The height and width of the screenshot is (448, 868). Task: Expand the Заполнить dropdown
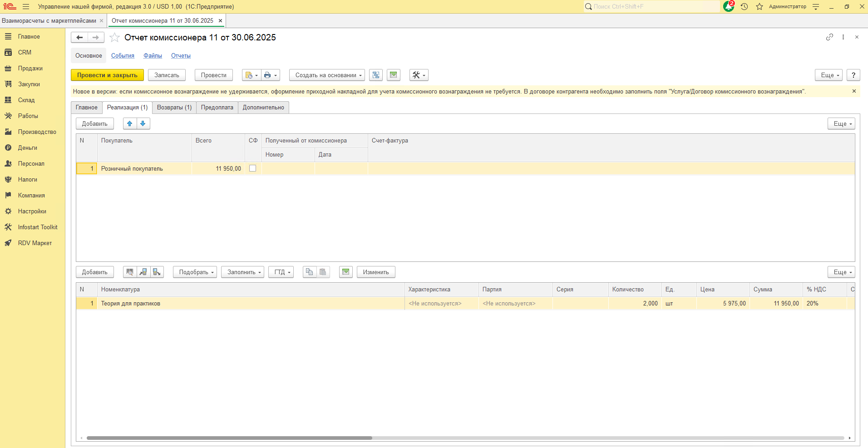tap(243, 272)
